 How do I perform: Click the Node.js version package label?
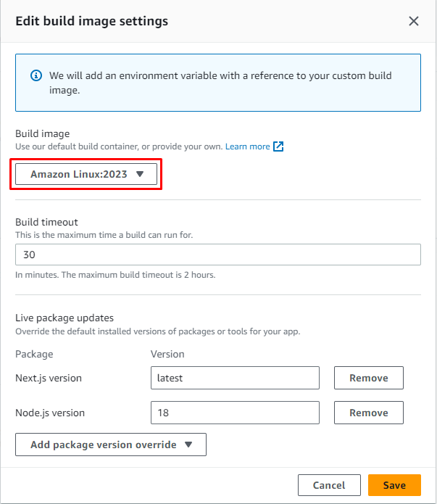[x=50, y=413]
